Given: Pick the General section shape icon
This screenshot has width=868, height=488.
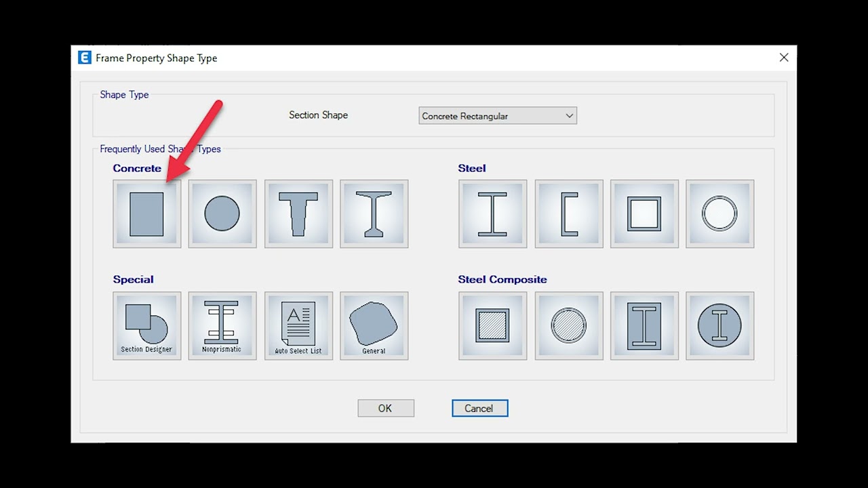Looking at the screenshot, I should tap(374, 325).
